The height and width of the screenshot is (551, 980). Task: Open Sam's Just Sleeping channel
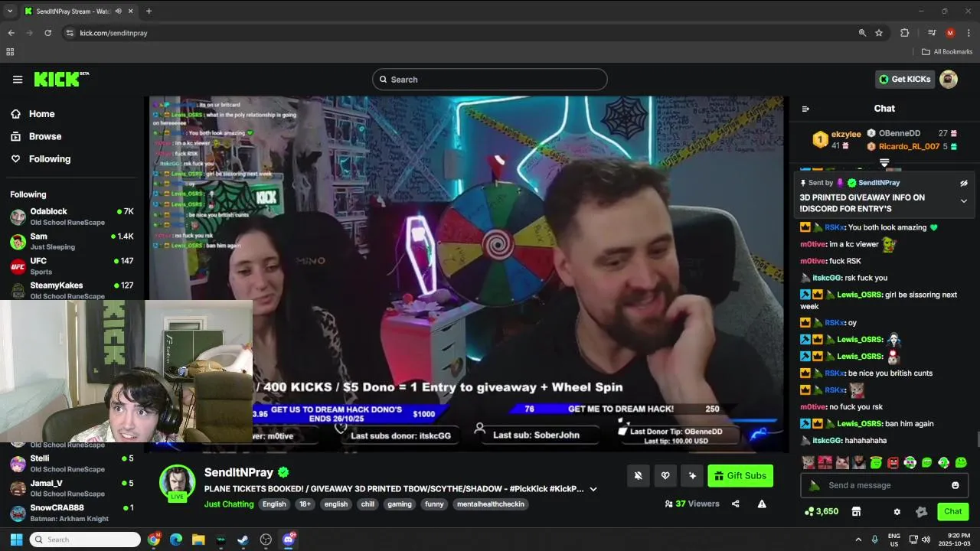click(72, 241)
